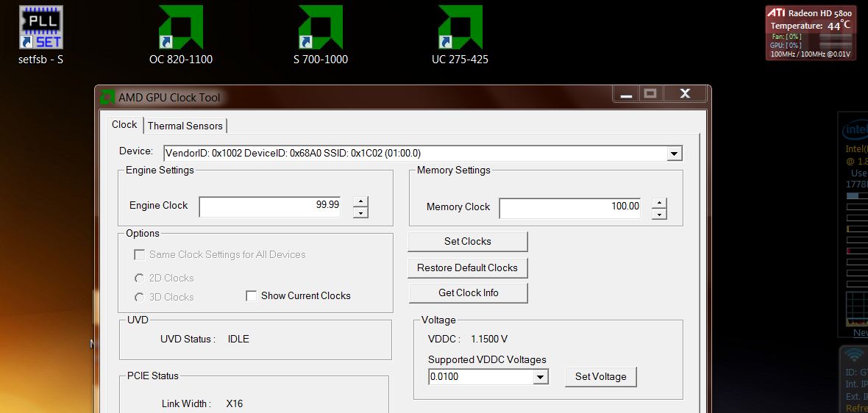Image resolution: width=868 pixels, height=413 pixels.
Task: Click Restore Default Clocks button
Action: [x=468, y=268]
